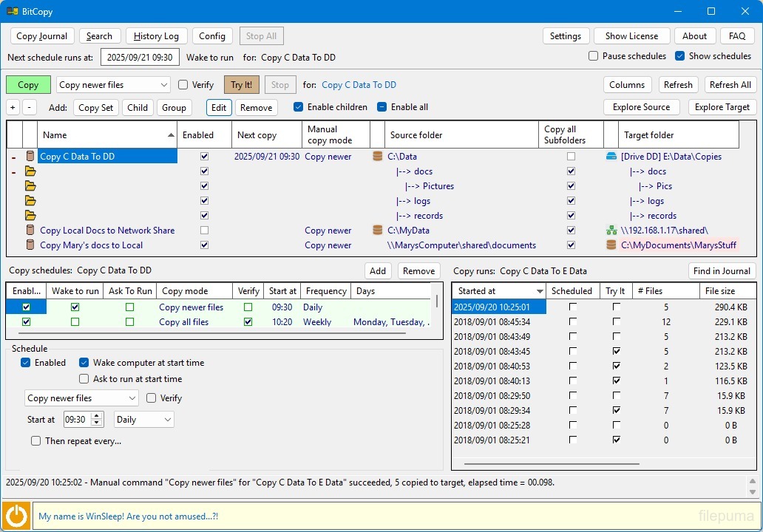This screenshot has height=532, width=763.
Task: Click the Explore Target button
Action: coord(722,107)
